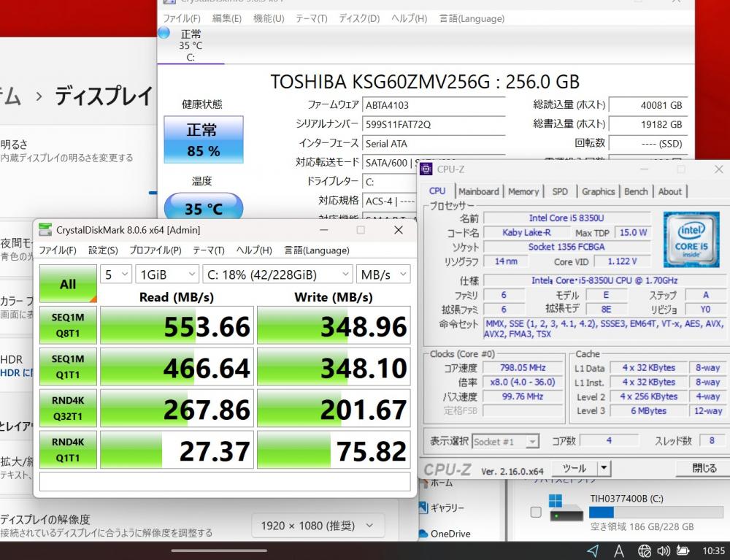Switch to the CPU-Z About tab
Image resolution: width=730 pixels, height=560 pixels.
[x=670, y=191]
